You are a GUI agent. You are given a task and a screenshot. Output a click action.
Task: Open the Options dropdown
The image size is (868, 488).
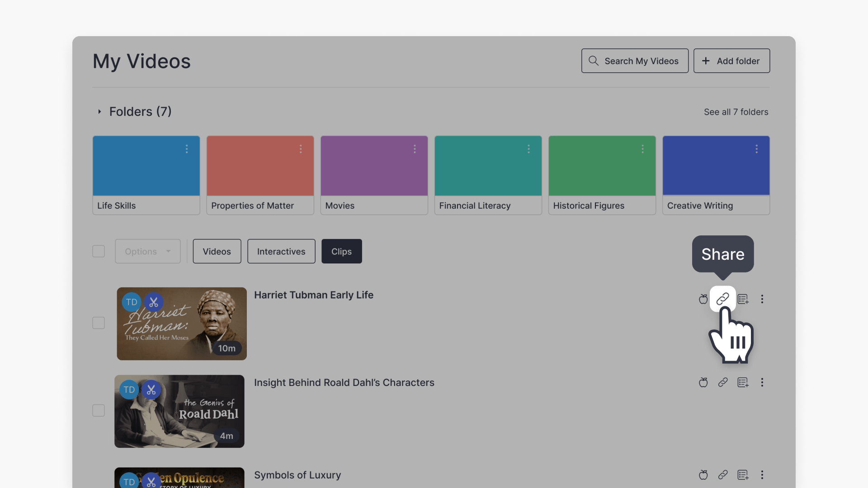coord(147,251)
